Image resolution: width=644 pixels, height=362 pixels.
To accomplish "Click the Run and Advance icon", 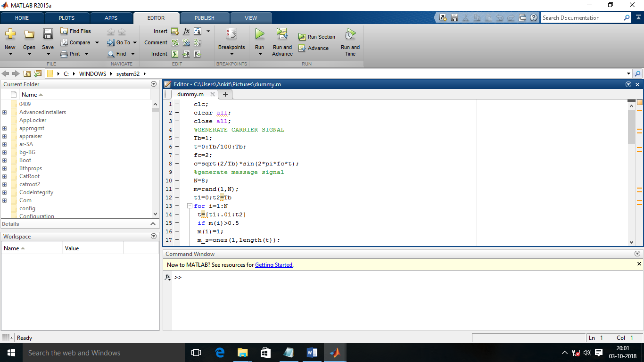I will 282,34.
